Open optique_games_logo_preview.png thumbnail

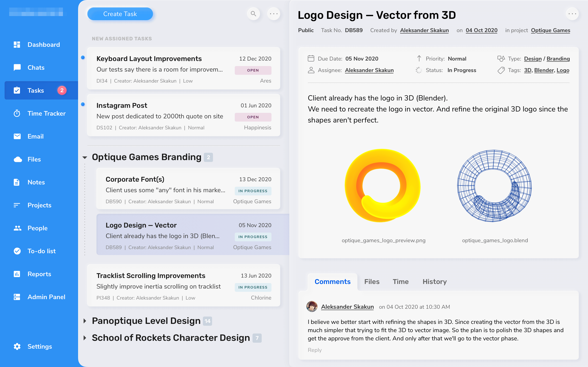coord(383,186)
